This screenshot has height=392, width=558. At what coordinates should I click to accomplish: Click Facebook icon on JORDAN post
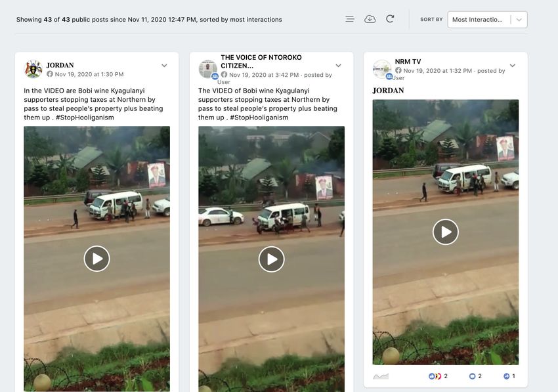50,74
